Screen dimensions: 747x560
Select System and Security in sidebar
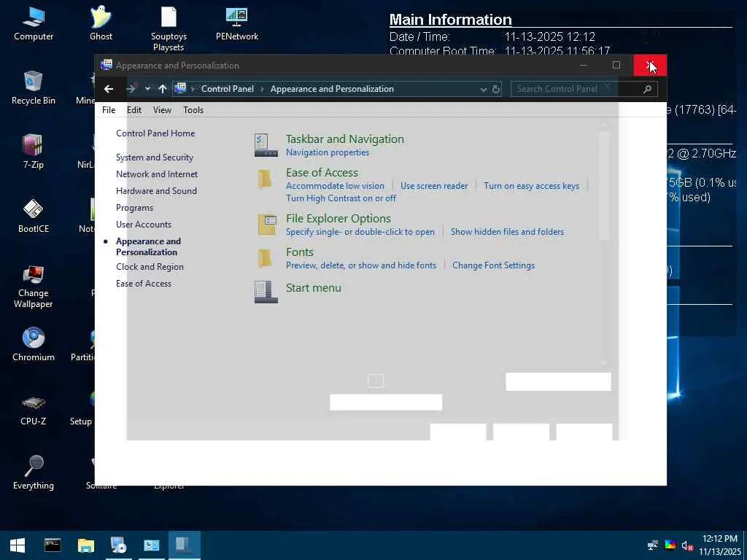(155, 157)
